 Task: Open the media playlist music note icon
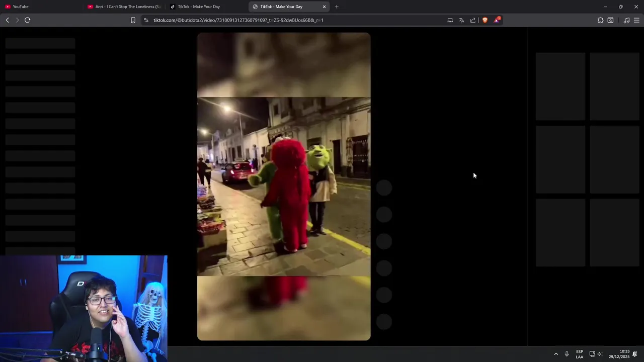[626, 20]
